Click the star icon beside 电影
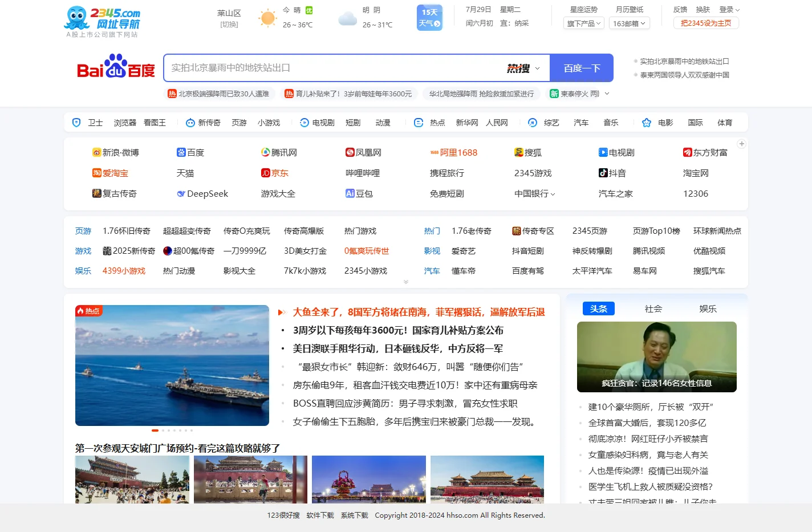The height and width of the screenshot is (532, 812). point(647,123)
